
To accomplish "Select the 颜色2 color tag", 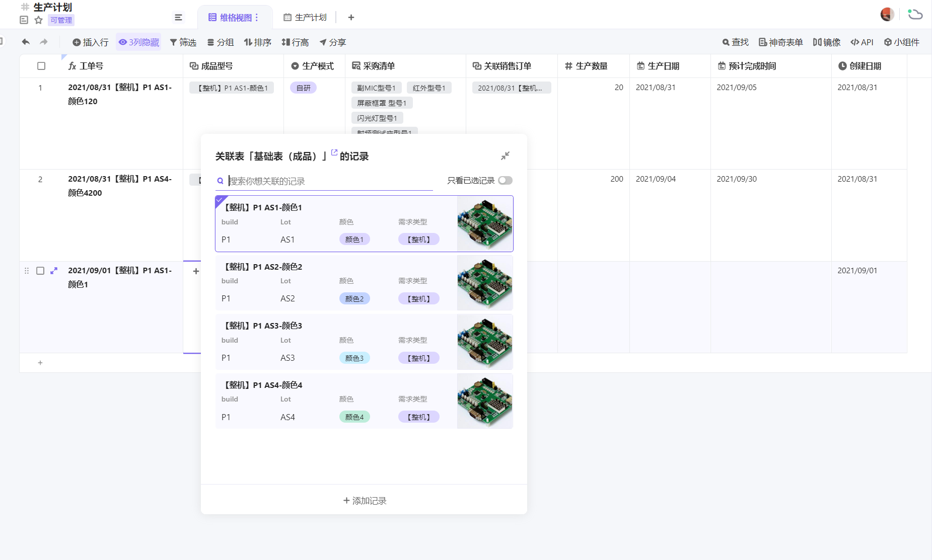I will tap(354, 298).
